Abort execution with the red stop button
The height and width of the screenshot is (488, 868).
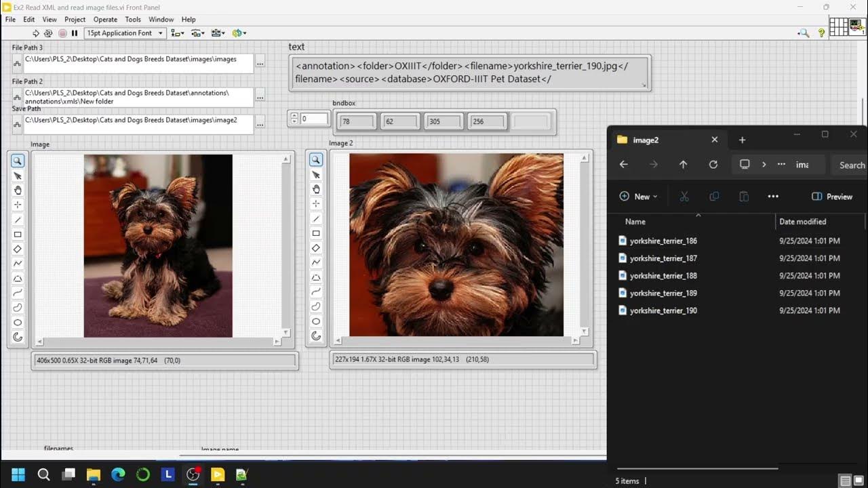coord(62,33)
